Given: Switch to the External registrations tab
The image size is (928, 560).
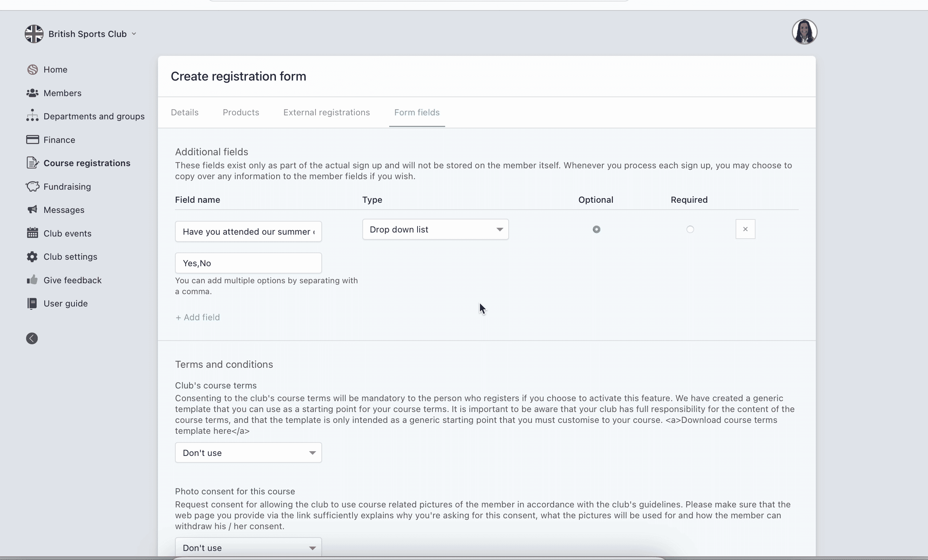Looking at the screenshot, I should (326, 112).
